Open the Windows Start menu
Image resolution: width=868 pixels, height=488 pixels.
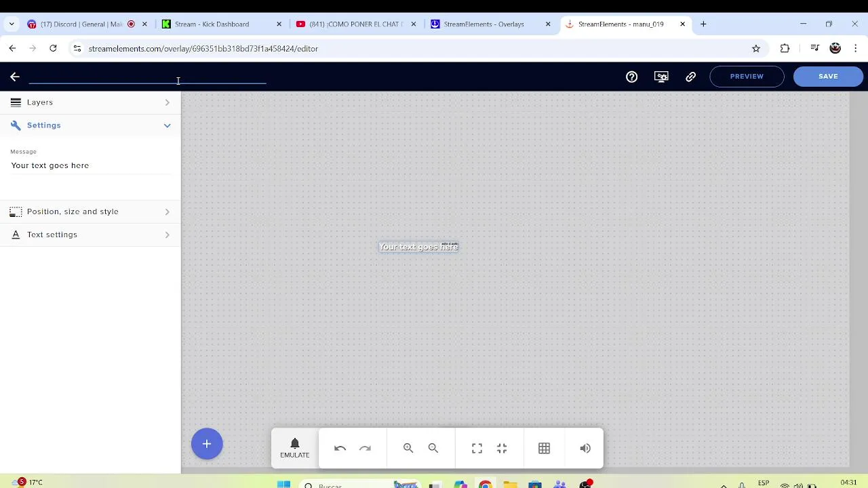(283, 484)
